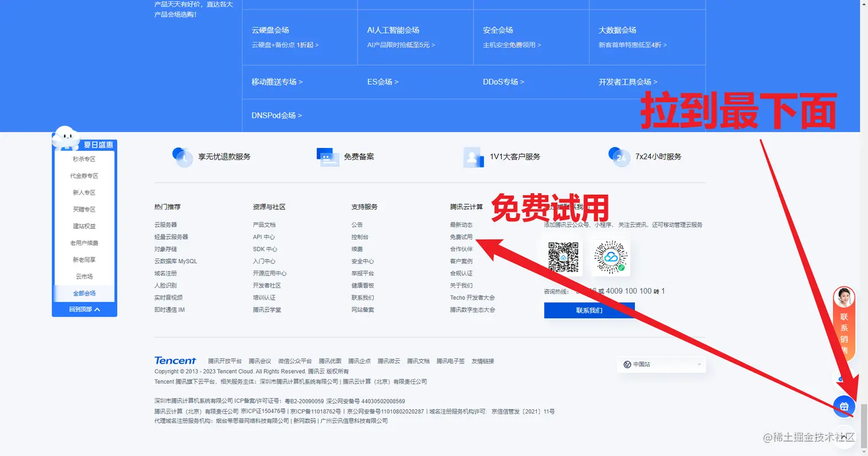The width and height of the screenshot is (868, 456).
Task: Open 入门中心 link
Action: coord(264,261)
